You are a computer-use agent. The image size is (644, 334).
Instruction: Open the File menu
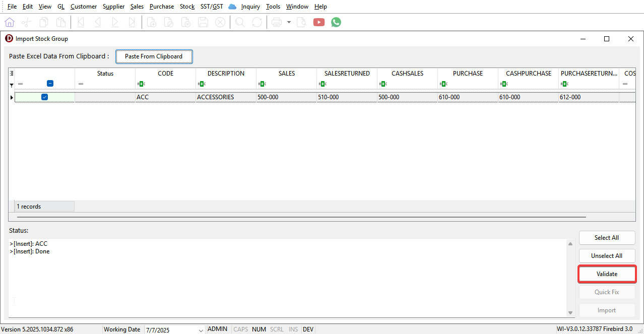click(x=12, y=7)
